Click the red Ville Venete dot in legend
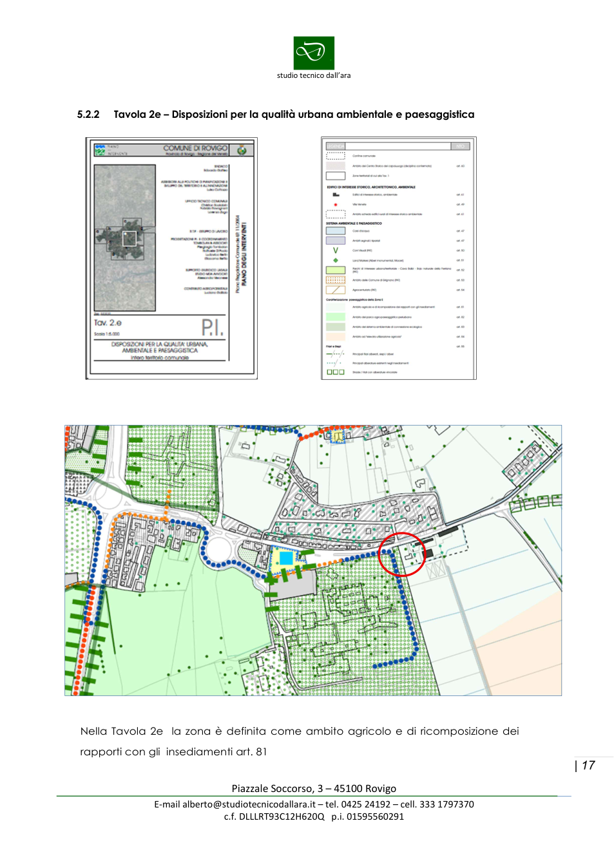The image size is (614, 868). click(x=336, y=205)
